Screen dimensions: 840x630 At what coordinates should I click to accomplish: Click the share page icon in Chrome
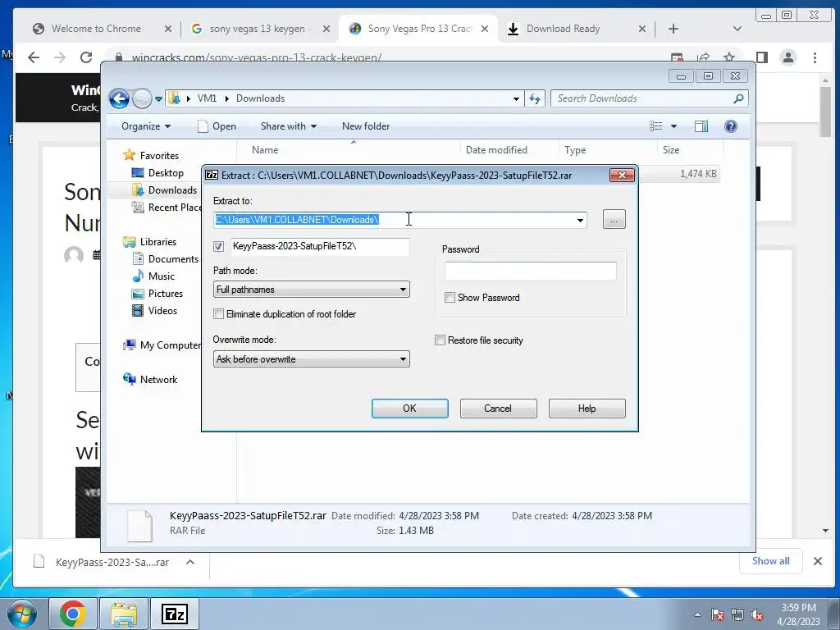[x=703, y=57]
